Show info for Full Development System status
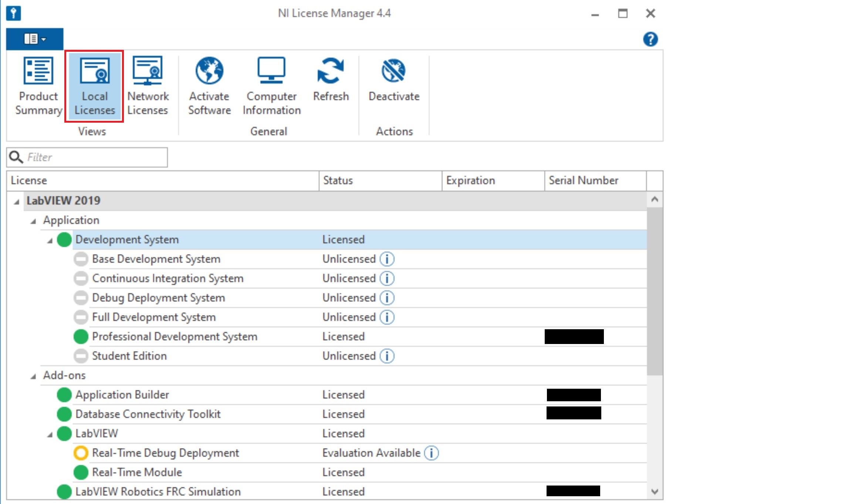 coord(387,317)
